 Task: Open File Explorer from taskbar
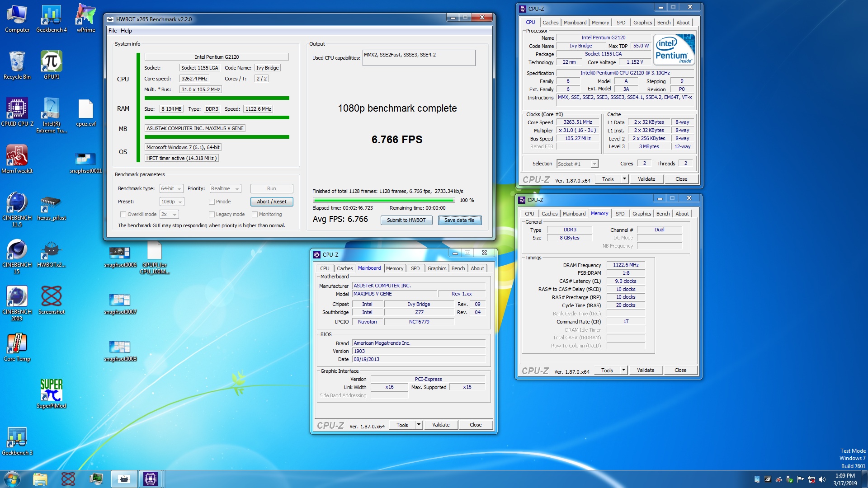(x=40, y=479)
